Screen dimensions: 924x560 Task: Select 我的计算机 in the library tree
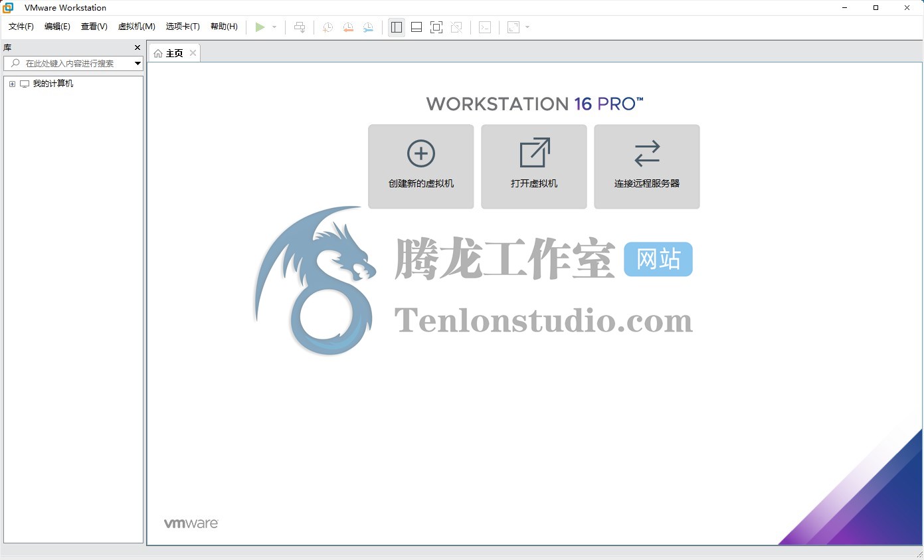[53, 84]
